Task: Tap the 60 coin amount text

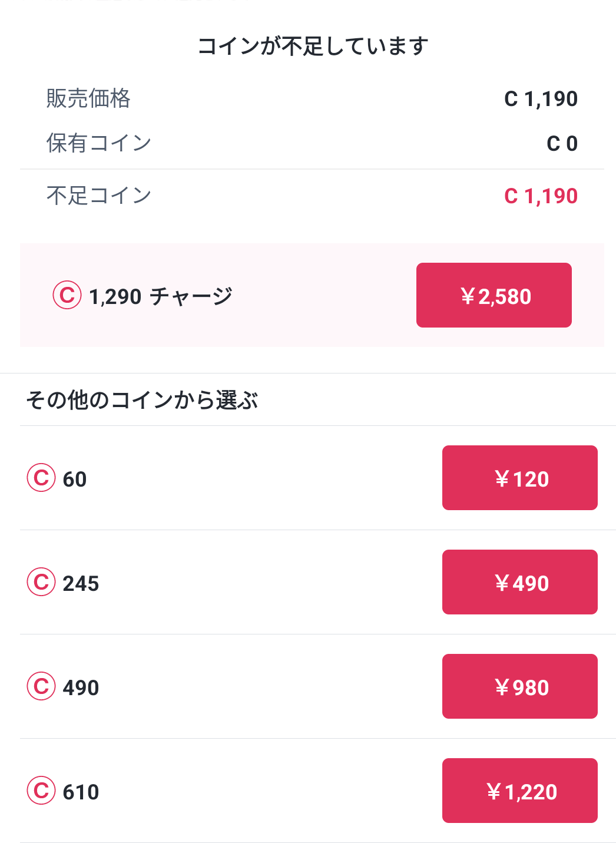Action: 75,480
